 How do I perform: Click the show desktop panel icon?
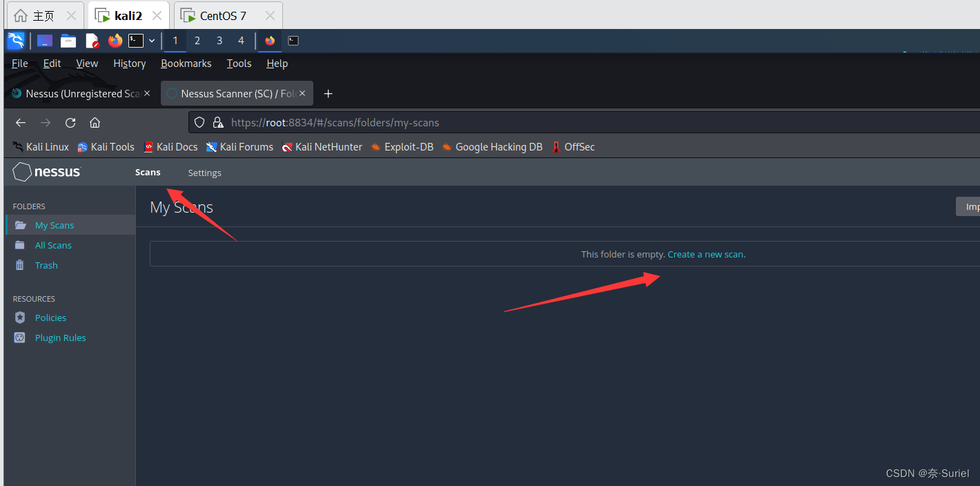45,41
